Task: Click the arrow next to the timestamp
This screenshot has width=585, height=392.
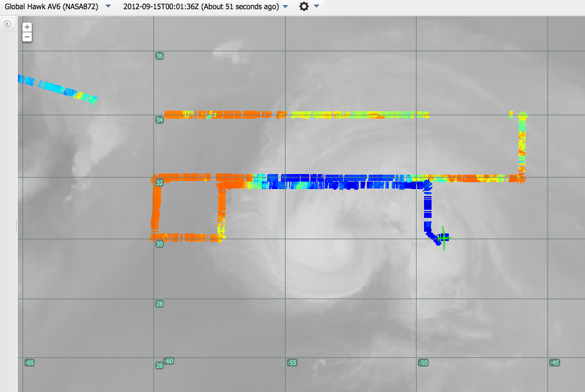Action: pyautogui.click(x=286, y=6)
